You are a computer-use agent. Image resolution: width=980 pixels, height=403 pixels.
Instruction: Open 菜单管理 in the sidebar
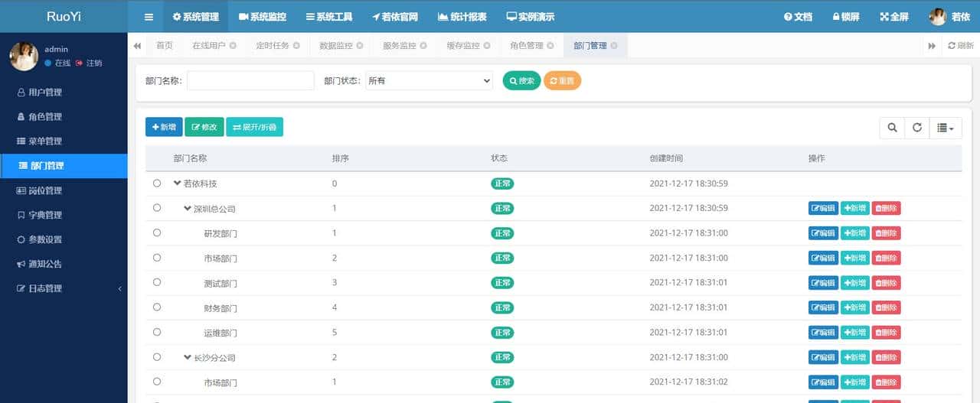pos(64,141)
